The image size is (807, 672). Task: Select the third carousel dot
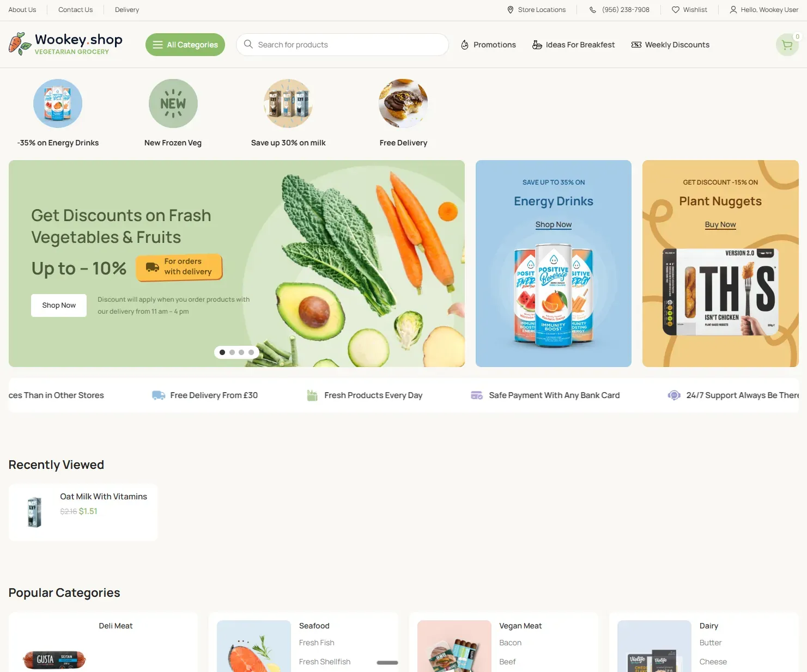241,352
